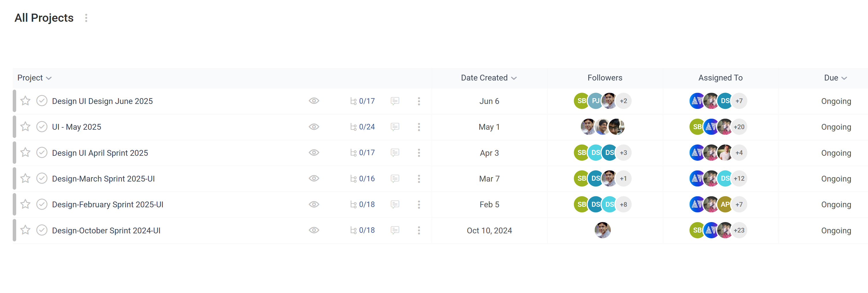Viewport: 868px width, 293px height.
Task: Open comments for Design UI April Sprint 2025
Action: point(395,153)
